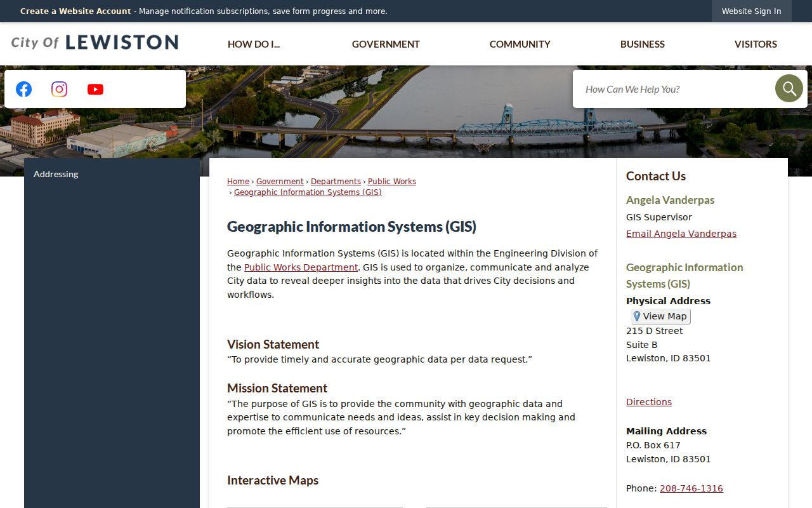Open the Visitors menu
812x508 pixels.
point(756,44)
